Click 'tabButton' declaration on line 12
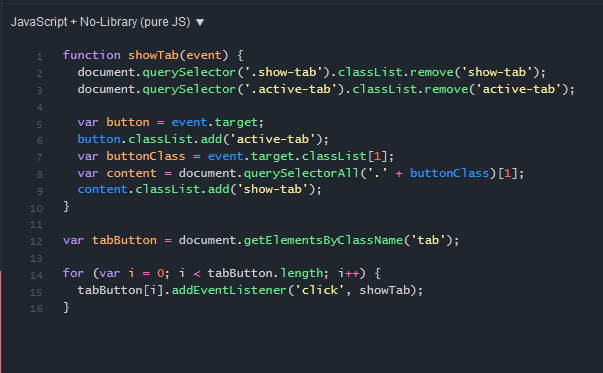This screenshot has width=603, height=373. pyautogui.click(x=124, y=240)
